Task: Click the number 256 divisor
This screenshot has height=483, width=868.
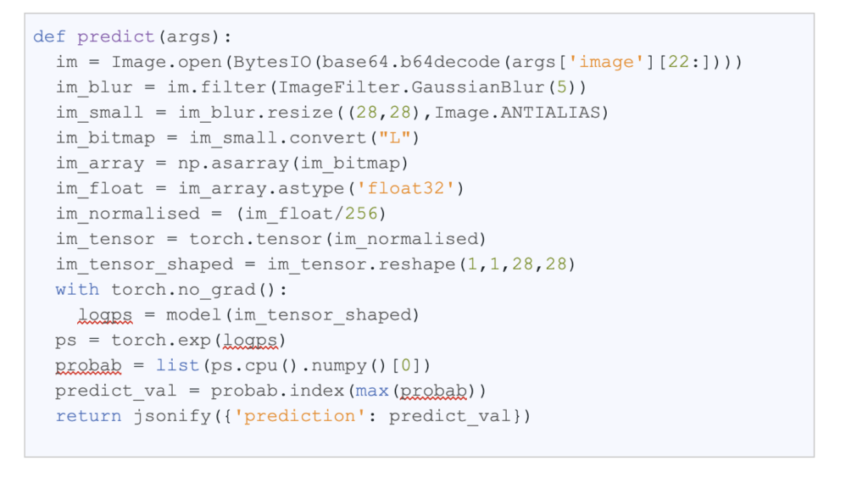Action: tap(361, 214)
